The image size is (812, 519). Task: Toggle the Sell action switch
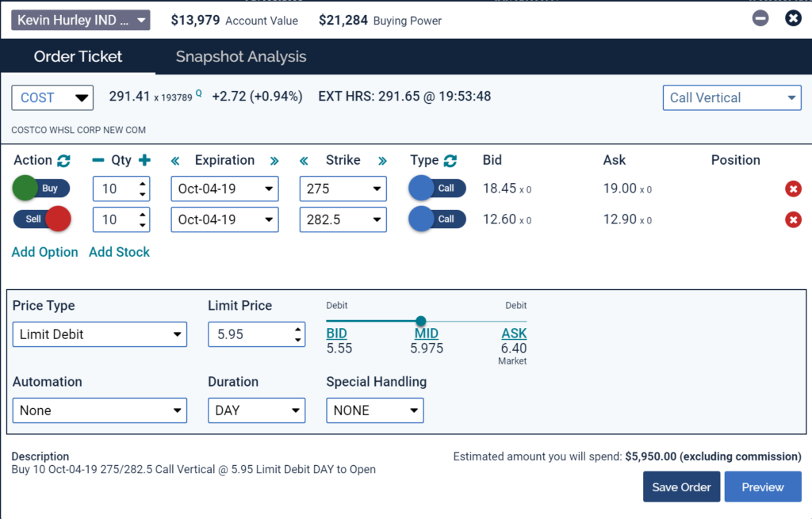pos(41,219)
